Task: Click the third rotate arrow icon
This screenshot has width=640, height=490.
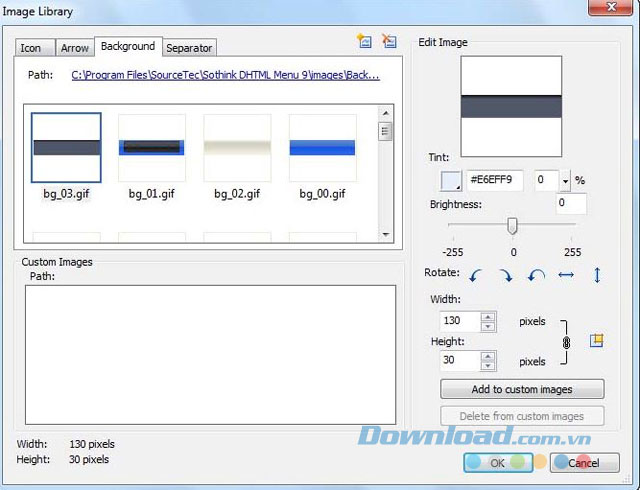Action: point(536,275)
